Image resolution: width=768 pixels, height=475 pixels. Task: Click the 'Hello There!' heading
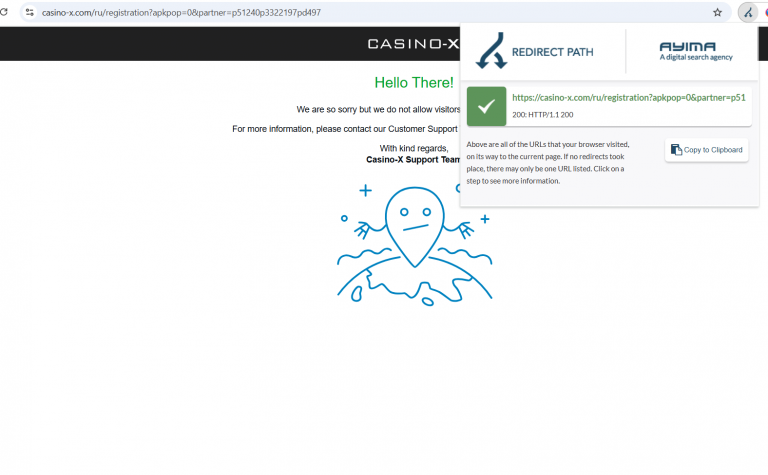414,82
